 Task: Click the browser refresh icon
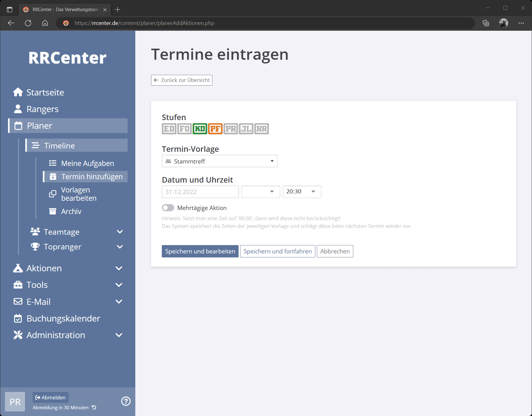(28, 23)
